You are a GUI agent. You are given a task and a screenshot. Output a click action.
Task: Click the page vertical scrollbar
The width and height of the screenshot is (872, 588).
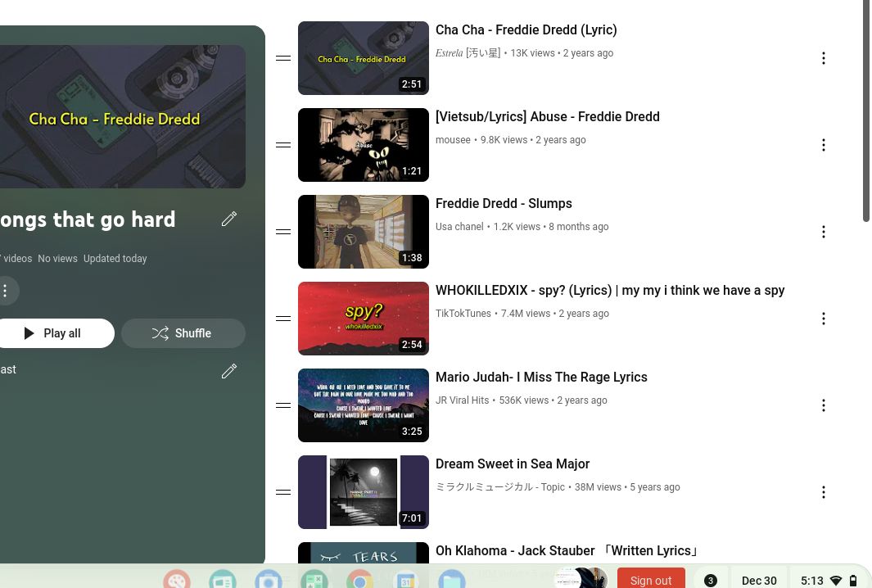866,111
